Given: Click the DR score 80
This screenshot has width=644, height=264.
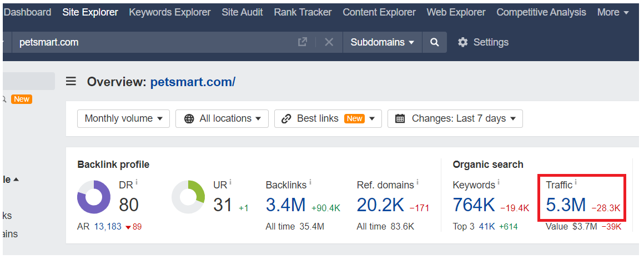Looking at the screenshot, I should point(129,205).
